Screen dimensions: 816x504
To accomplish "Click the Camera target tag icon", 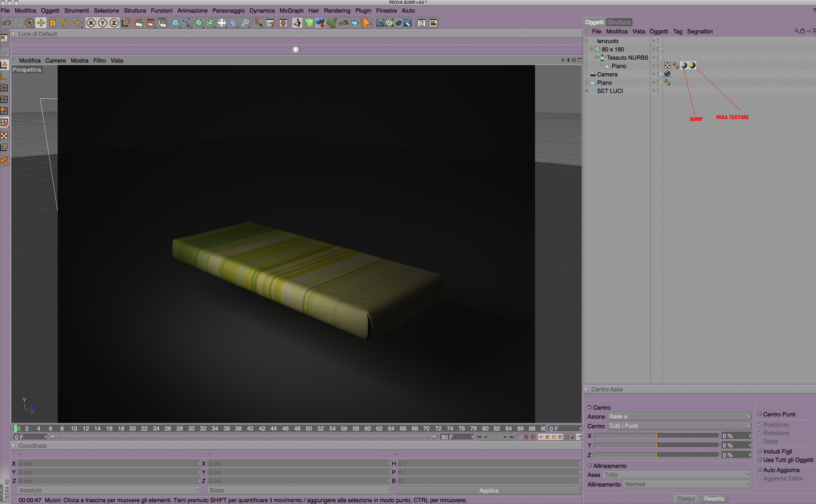I will pos(667,74).
